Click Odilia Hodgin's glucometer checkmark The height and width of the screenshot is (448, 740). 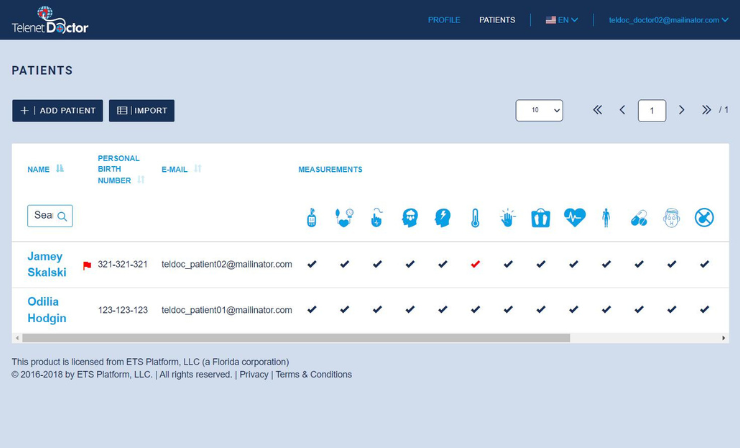312,310
